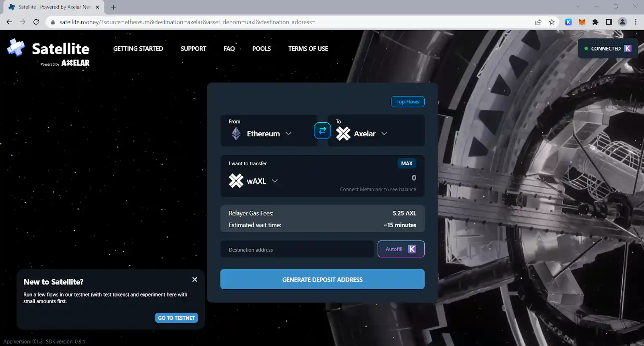Dismiss the New to Satellite popup

pos(195,279)
